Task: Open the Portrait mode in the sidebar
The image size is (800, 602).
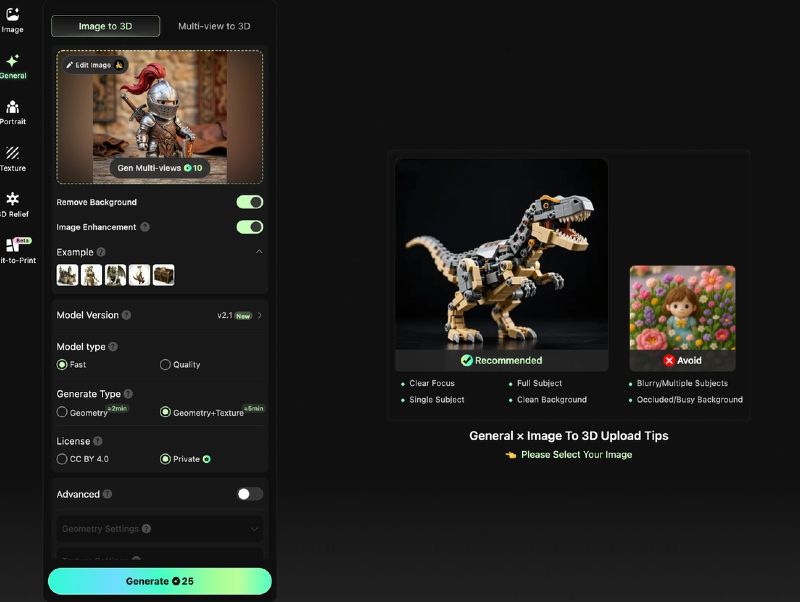Action: pyautogui.click(x=13, y=112)
